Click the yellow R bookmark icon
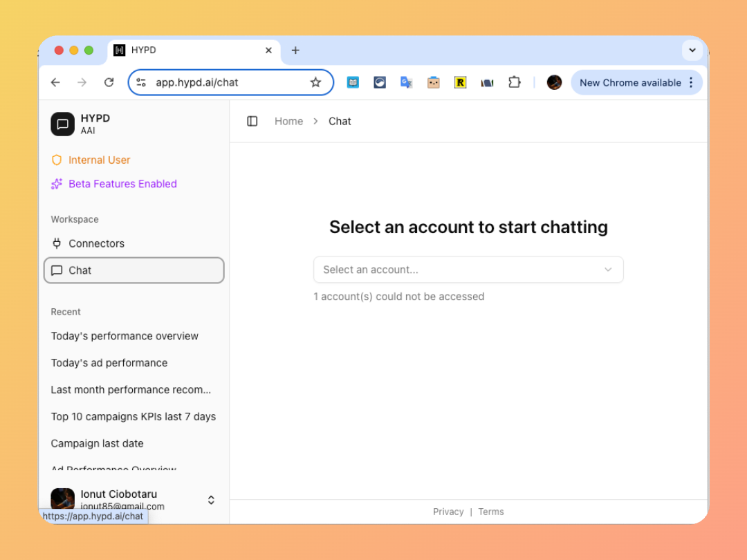 [460, 82]
